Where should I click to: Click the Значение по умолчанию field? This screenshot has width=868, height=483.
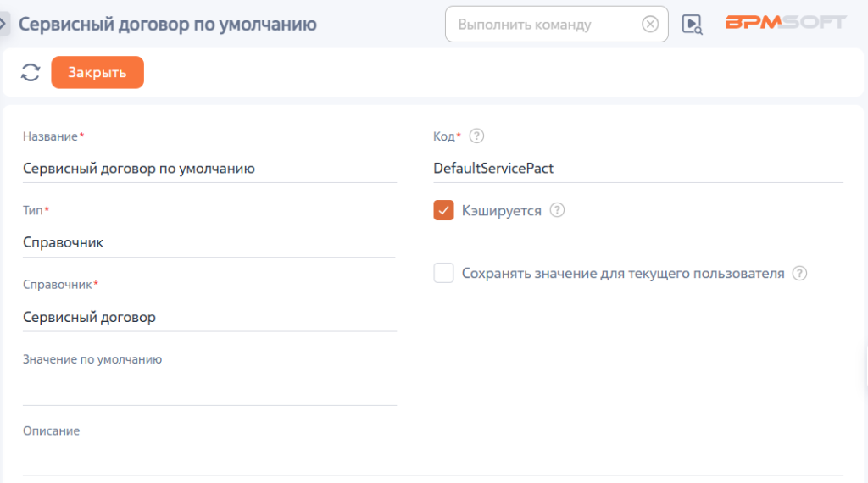click(210, 390)
